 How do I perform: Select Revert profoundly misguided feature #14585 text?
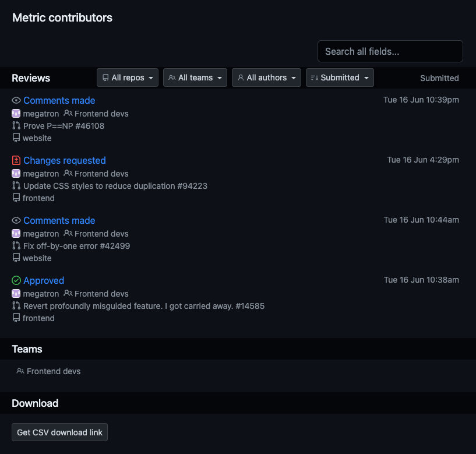[144, 306]
